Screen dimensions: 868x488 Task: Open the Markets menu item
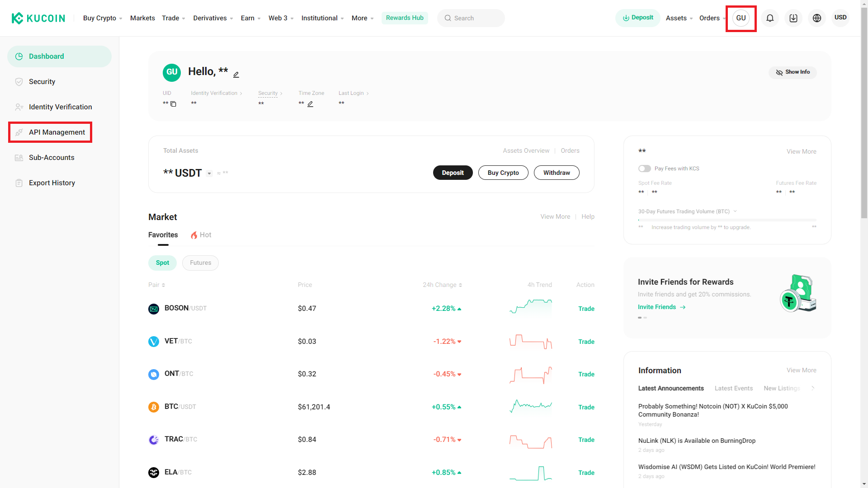(142, 18)
